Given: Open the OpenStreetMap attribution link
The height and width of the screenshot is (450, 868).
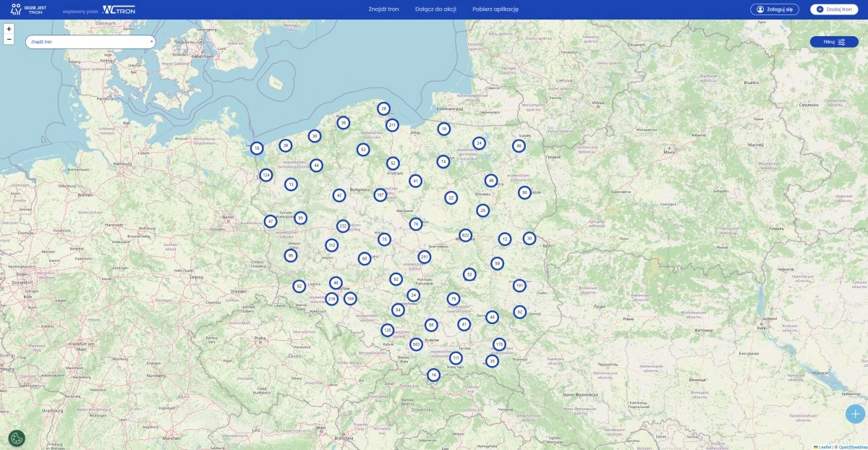Looking at the screenshot, I should [x=854, y=446].
